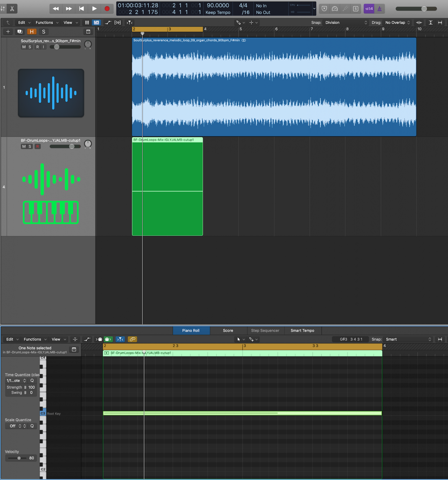
Task: Enable input monitoring on SoulSurplus track
Action: (x=43, y=47)
